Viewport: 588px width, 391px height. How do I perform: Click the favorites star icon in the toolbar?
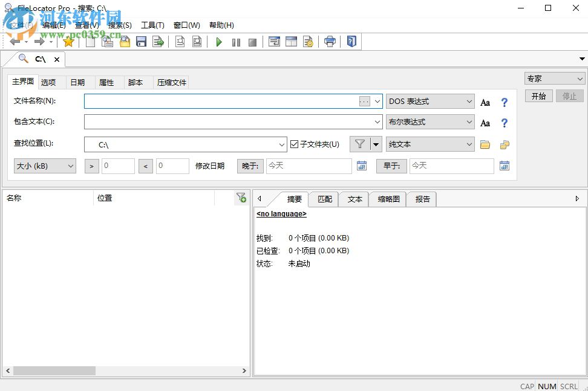pyautogui.click(x=68, y=41)
